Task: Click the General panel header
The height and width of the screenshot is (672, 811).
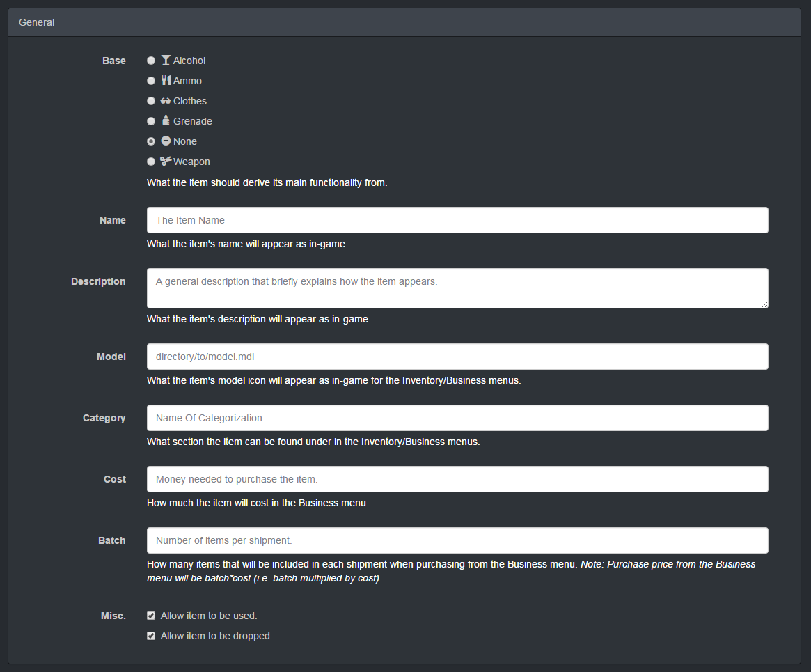Action: (404, 22)
